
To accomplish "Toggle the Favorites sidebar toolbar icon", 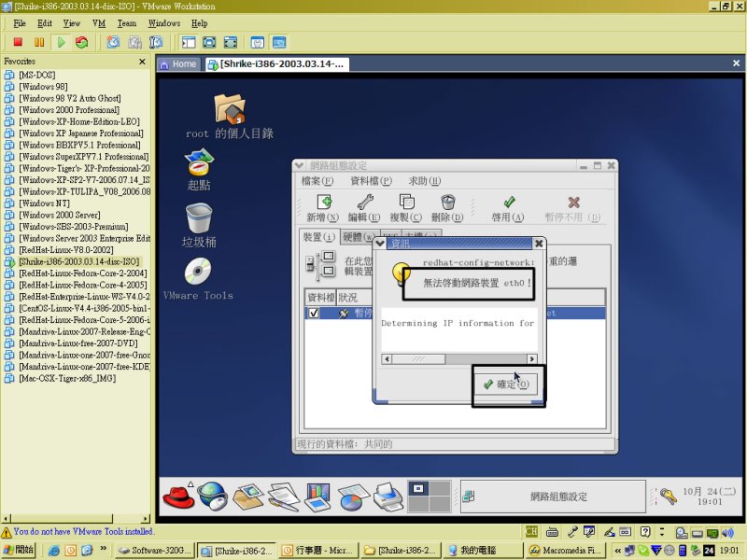I will [189, 42].
